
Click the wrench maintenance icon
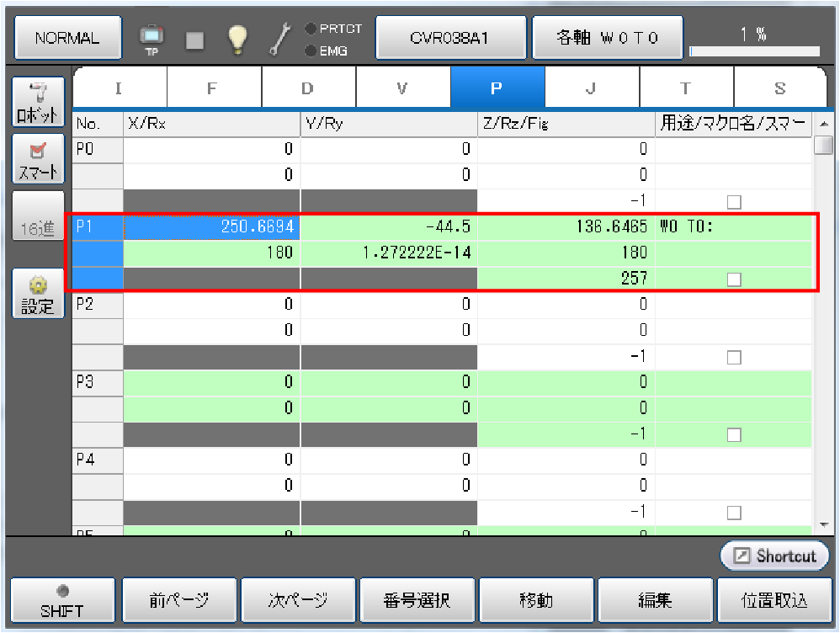[x=279, y=39]
